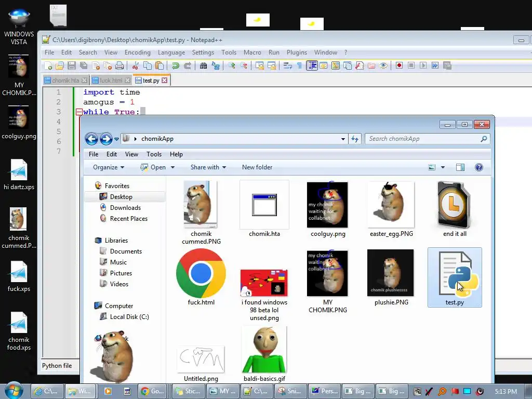The image size is (532, 399).
Task: Open the Share with dropdown
Action: [208, 167]
